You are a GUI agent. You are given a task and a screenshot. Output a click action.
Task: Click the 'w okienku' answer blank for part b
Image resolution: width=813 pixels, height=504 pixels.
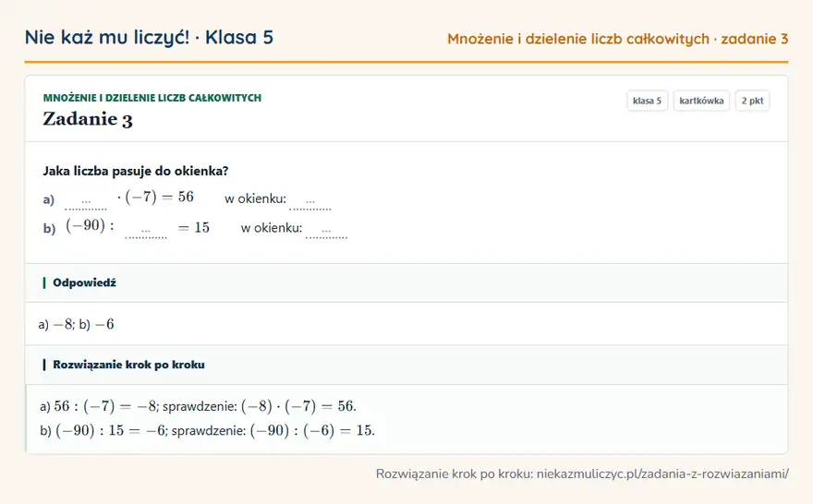coord(326,230)
